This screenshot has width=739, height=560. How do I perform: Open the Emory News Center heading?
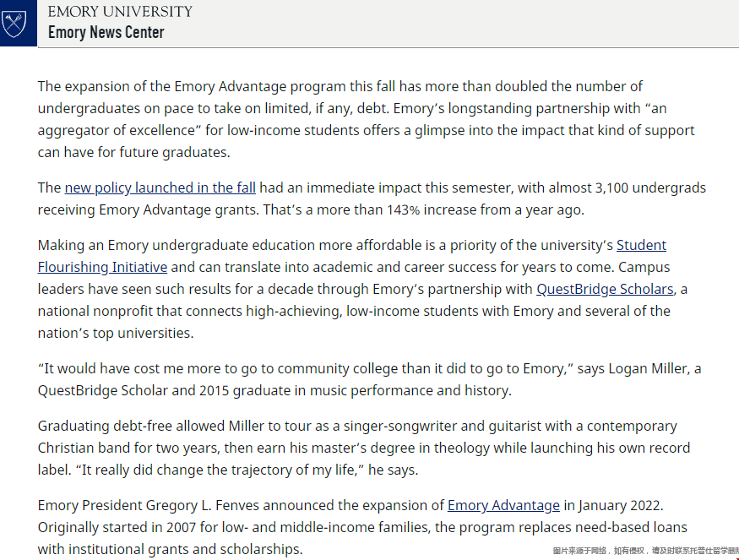pos(106,32)
